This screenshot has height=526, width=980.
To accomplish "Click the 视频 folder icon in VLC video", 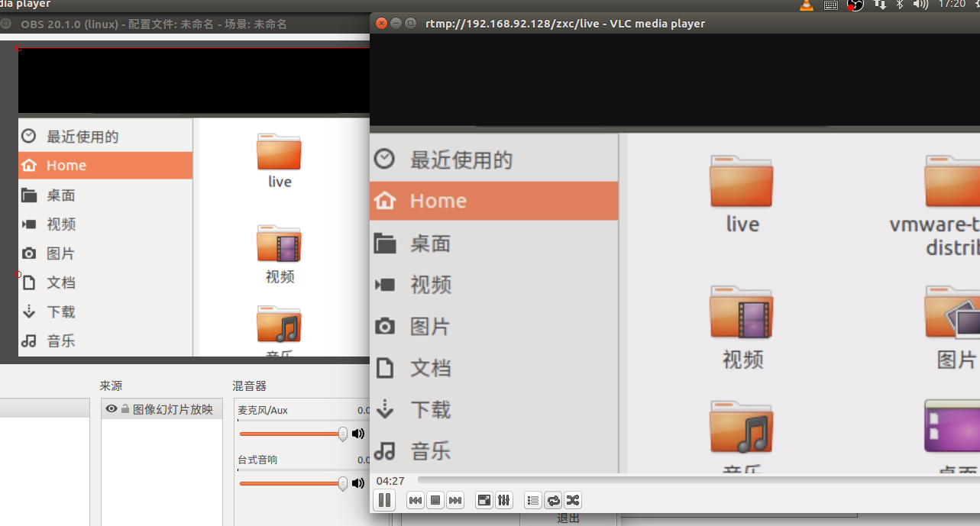I will point(742,313).
